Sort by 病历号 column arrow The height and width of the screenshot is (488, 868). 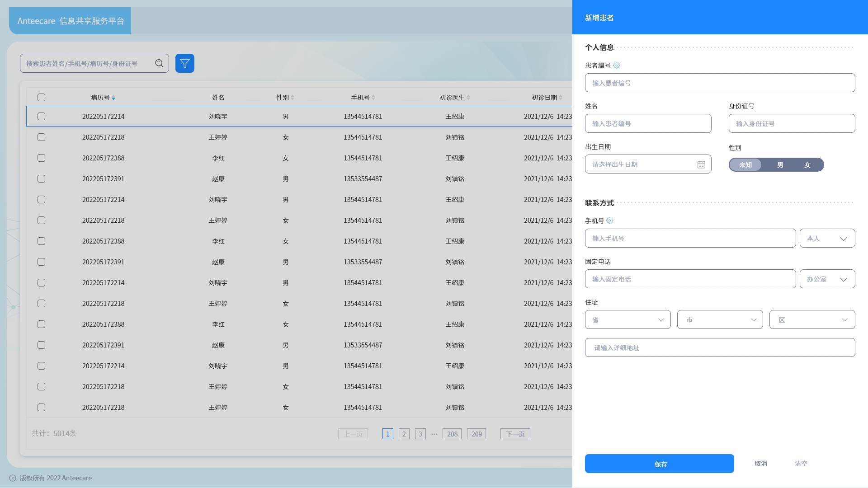[113, 98]
